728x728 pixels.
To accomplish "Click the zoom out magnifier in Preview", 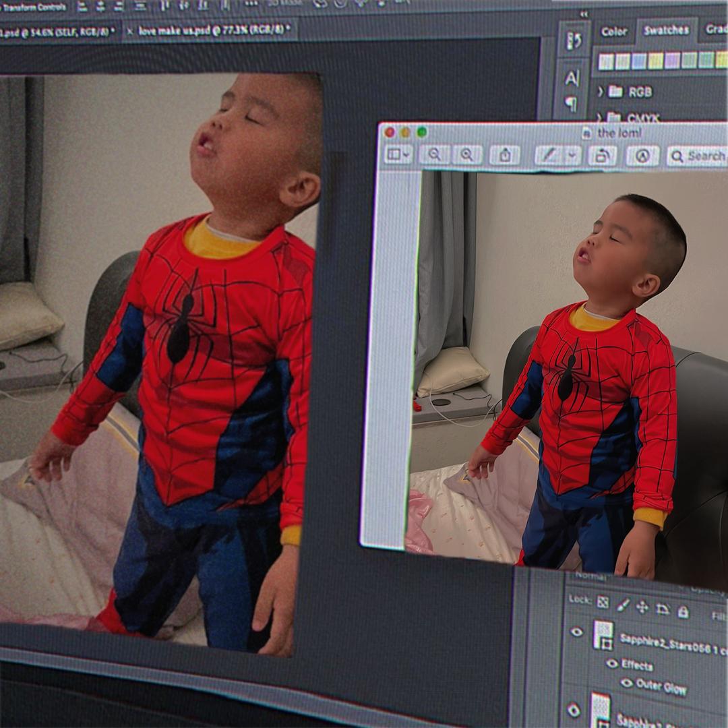I will tap(435, 154).
